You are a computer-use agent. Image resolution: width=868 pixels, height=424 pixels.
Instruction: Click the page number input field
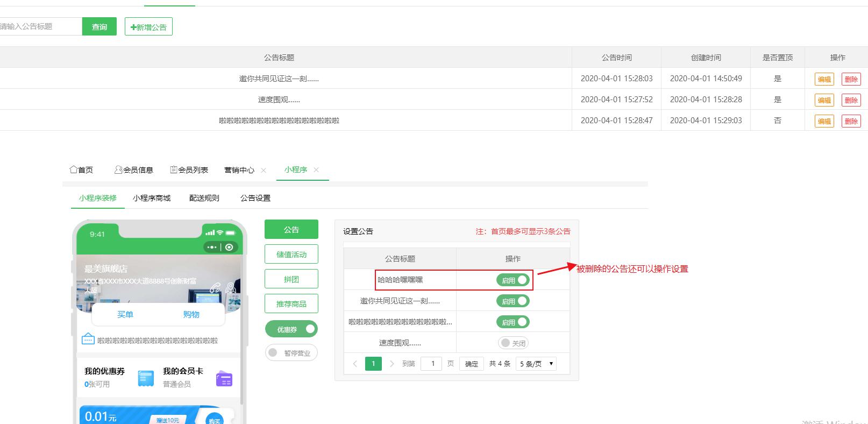click(432, 364)
